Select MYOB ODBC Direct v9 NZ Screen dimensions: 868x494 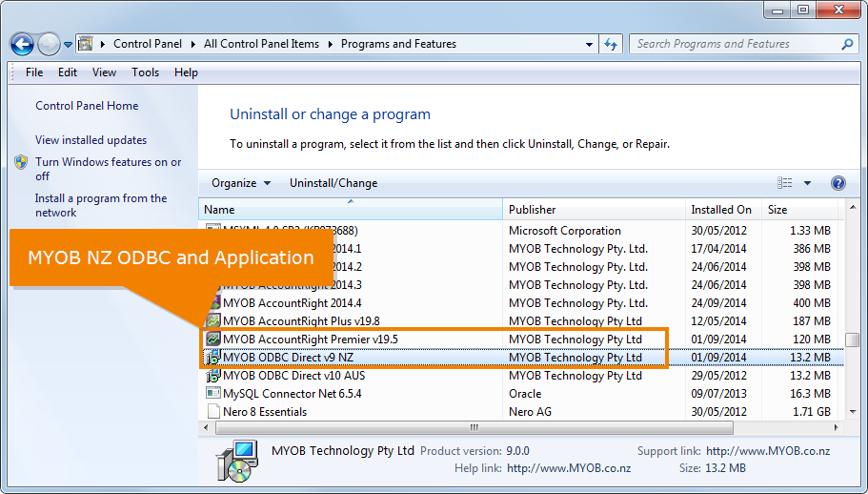[x=521, y=358]
